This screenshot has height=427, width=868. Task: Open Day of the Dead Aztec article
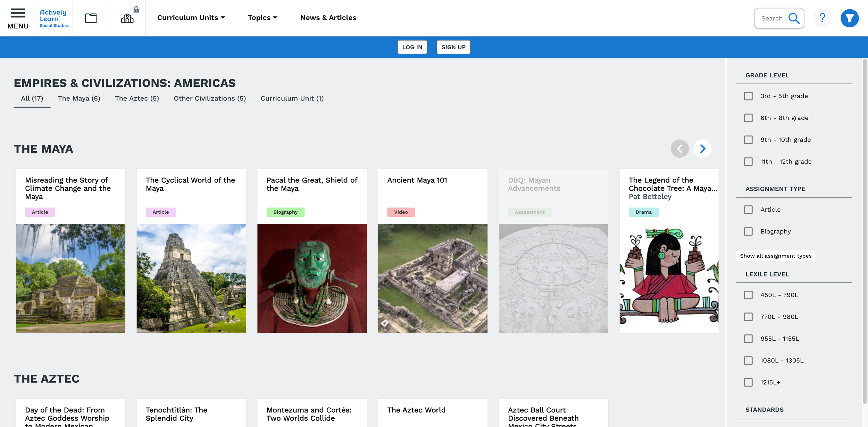pos(67,417)
